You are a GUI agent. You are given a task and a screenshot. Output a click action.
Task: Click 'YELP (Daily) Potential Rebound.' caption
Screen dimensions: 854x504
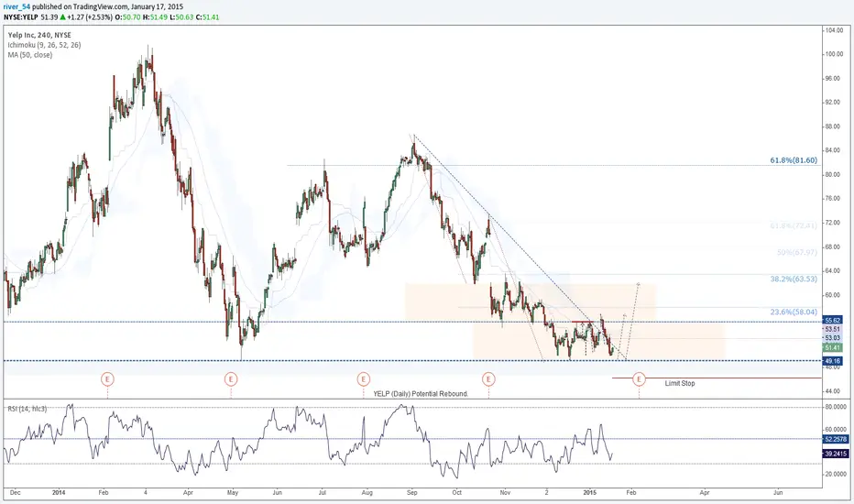421,393
